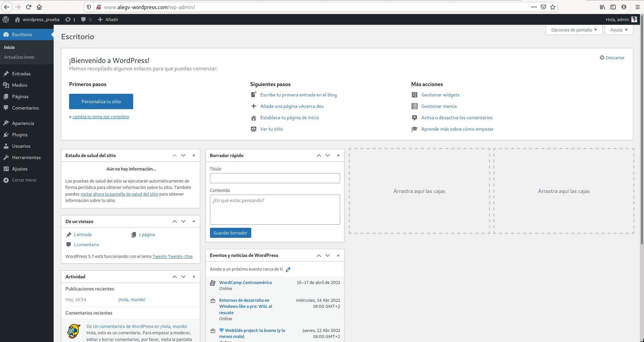Screen dimensions: 644x342
Task: Click the WordCamp Centroamérica event icon
Action: 213,283
